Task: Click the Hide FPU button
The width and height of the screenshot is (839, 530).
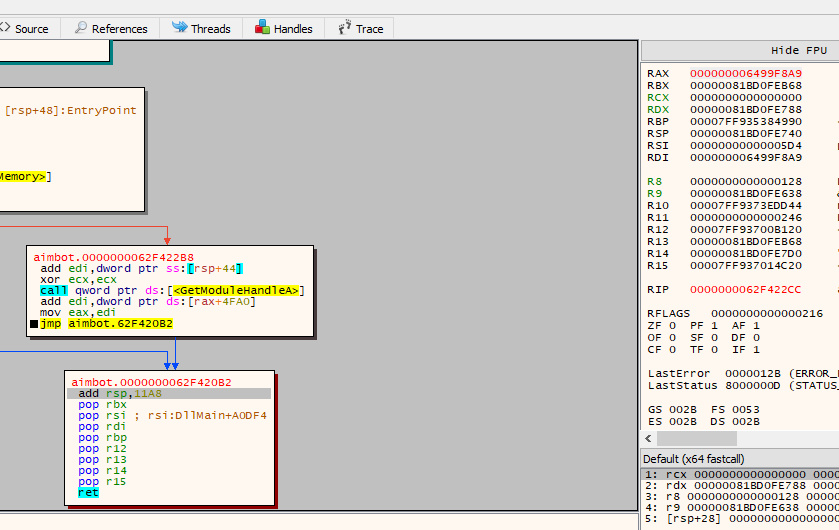Action: coord(798,50)
